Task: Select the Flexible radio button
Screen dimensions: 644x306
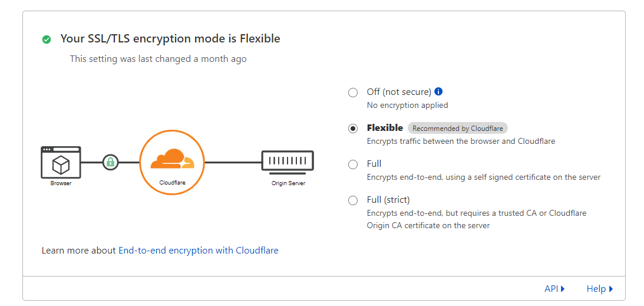Action: 353,129
